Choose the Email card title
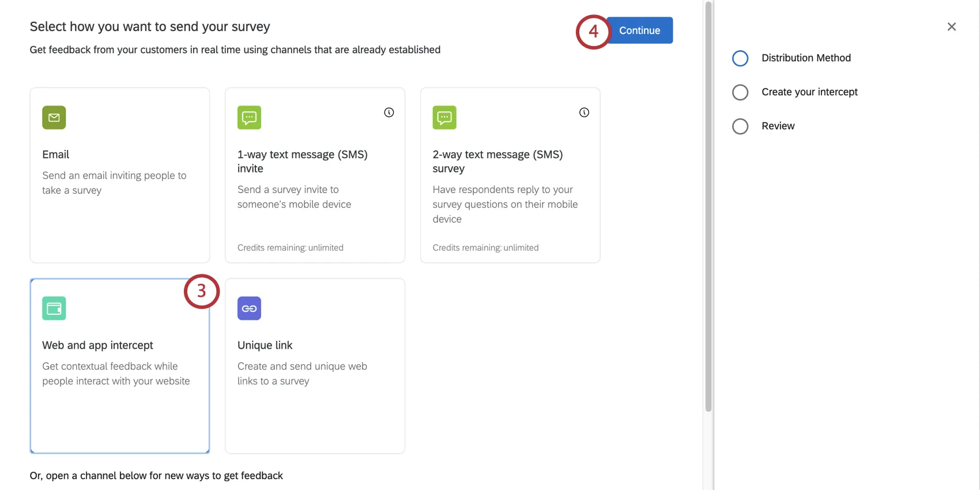The image size is (980, 490). point(55,154)
